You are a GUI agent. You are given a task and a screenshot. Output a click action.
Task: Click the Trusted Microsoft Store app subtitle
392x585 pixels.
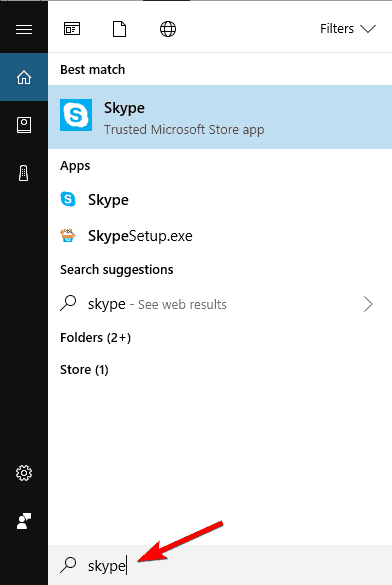(184, 130)
